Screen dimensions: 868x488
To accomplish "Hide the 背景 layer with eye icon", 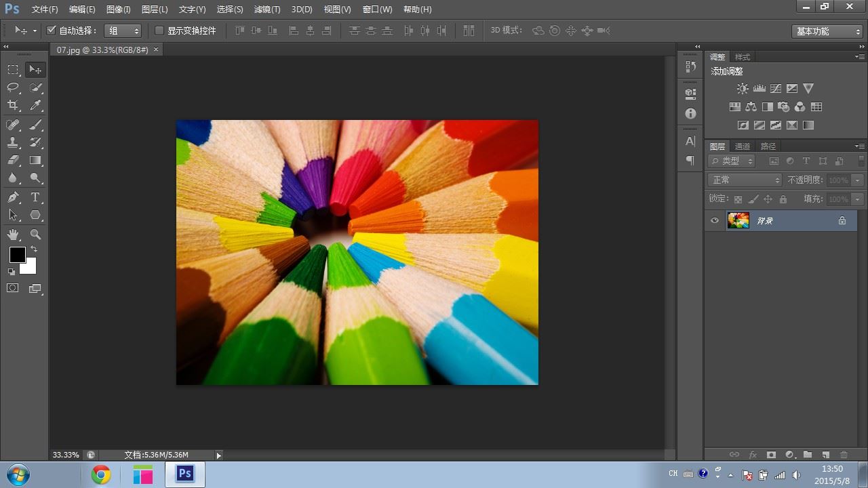I will 714,221.
